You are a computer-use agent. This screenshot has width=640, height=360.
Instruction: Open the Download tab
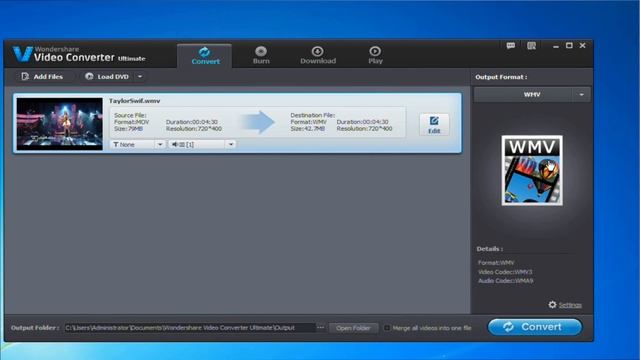click(x=318, y=56)
